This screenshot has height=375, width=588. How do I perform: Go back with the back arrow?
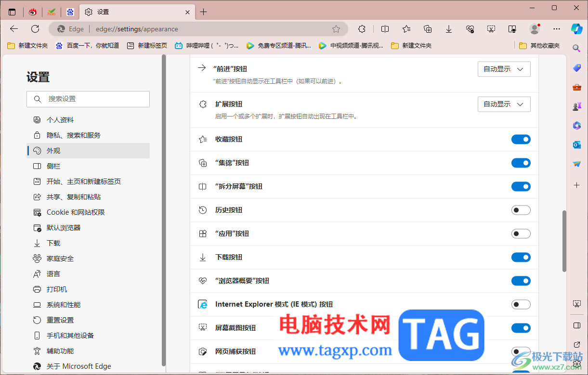pos(14,29)
